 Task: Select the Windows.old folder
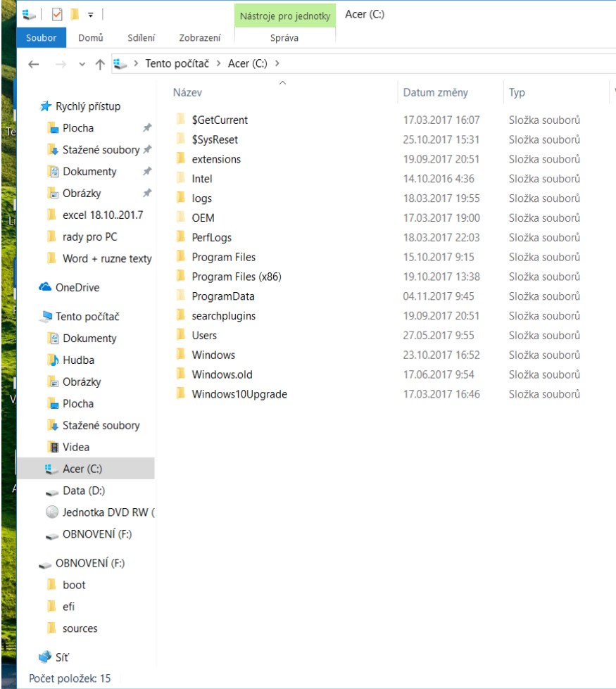222,375
